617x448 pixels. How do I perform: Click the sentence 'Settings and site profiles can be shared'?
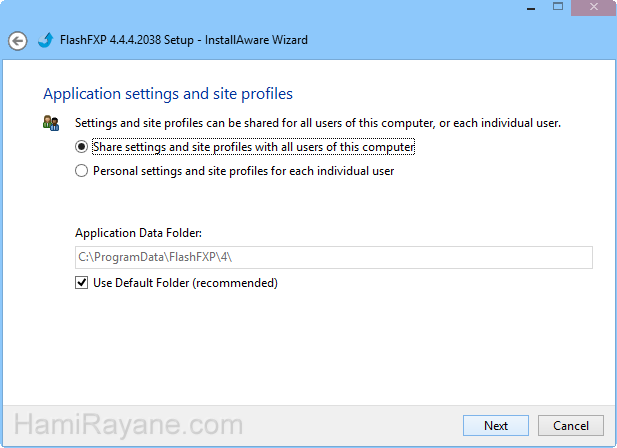tap(318, 123)
